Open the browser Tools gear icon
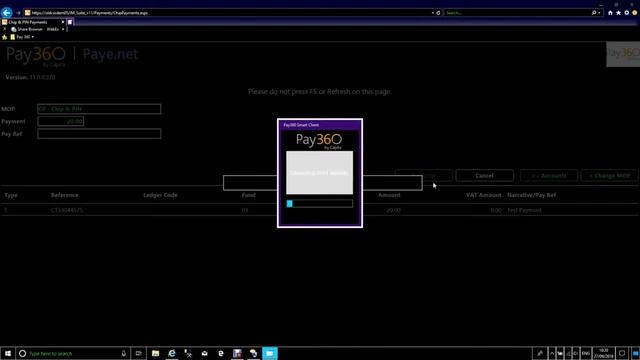 [627, 13]
